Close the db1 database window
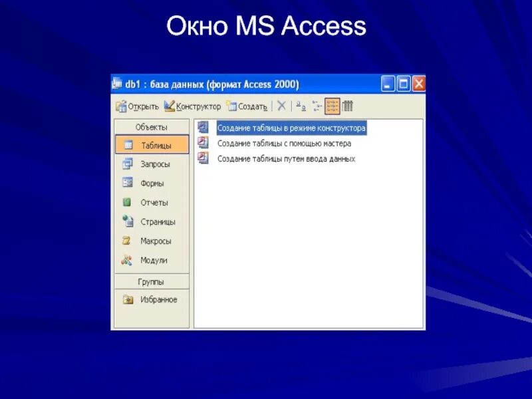This screenshot has width=532, height=399. pos(419,84)
